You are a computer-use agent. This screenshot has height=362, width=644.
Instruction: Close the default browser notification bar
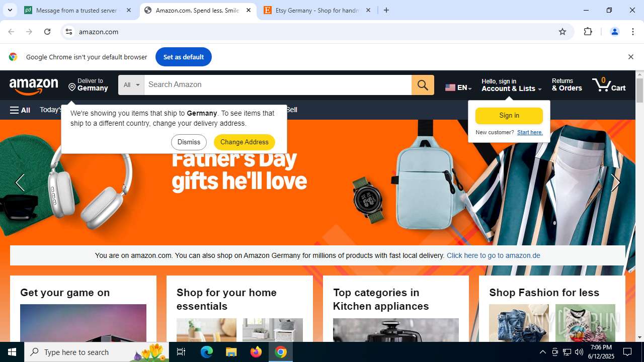point(630,57)
